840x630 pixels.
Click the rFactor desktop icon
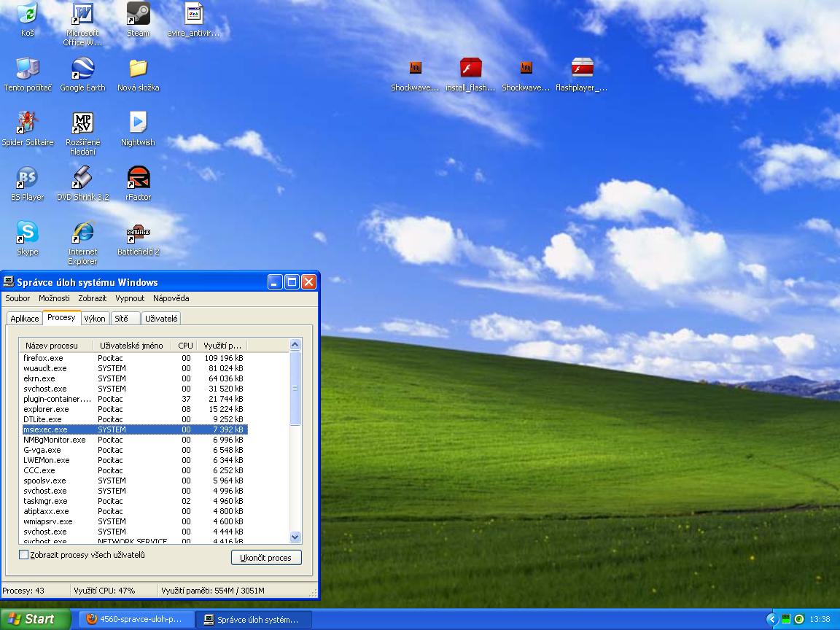138,179
